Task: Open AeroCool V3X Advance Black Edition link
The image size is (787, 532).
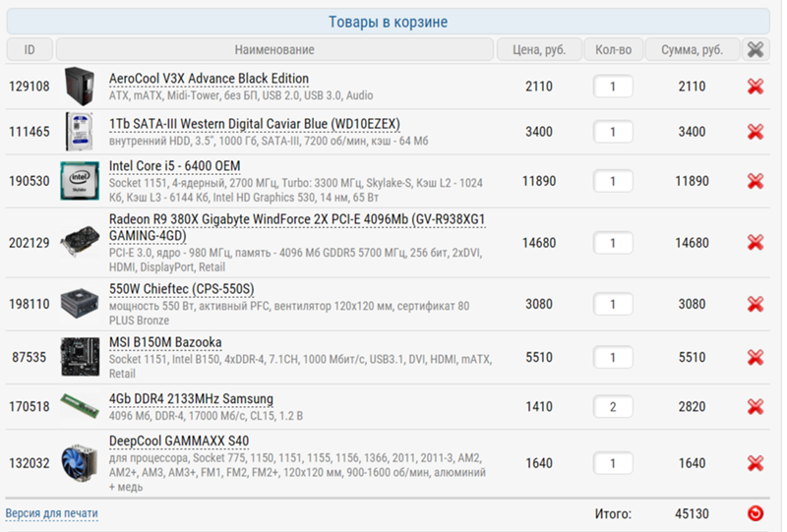Action: coord(209,79)
